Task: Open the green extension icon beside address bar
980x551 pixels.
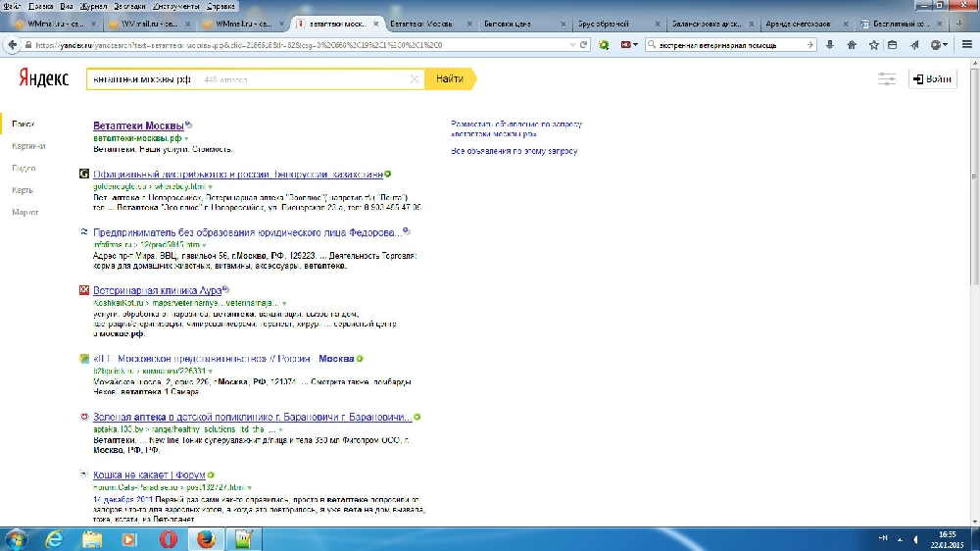Action: [604, 45]
